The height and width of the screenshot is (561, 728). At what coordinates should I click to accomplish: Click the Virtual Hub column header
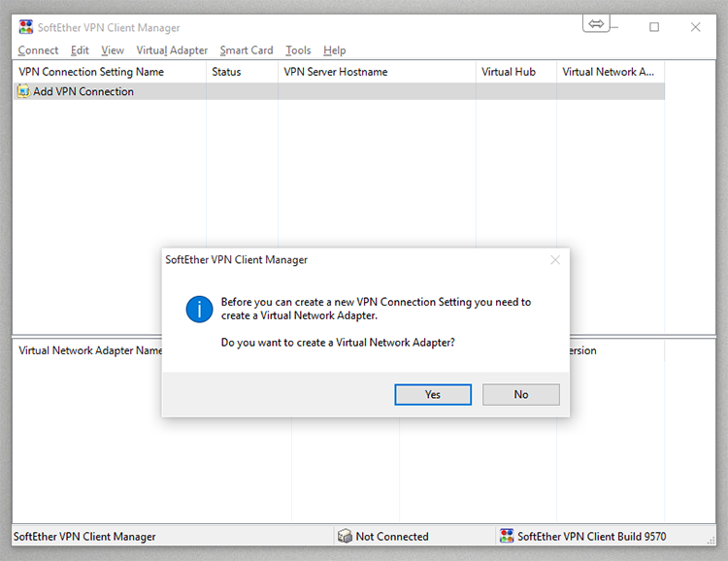coord(516,72)
